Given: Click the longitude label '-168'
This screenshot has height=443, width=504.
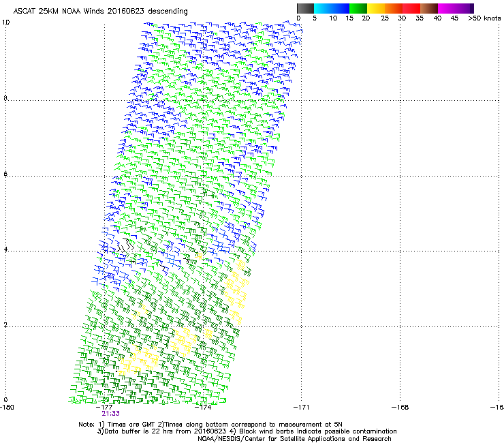Looking at the screenshot, I should [x=400, y=408].
